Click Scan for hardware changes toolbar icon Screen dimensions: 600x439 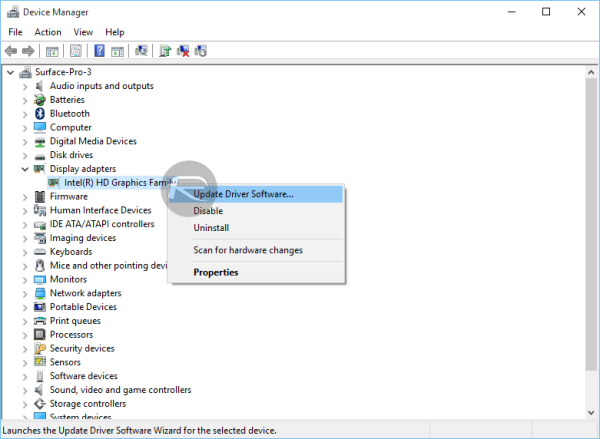tap(141, 51)
